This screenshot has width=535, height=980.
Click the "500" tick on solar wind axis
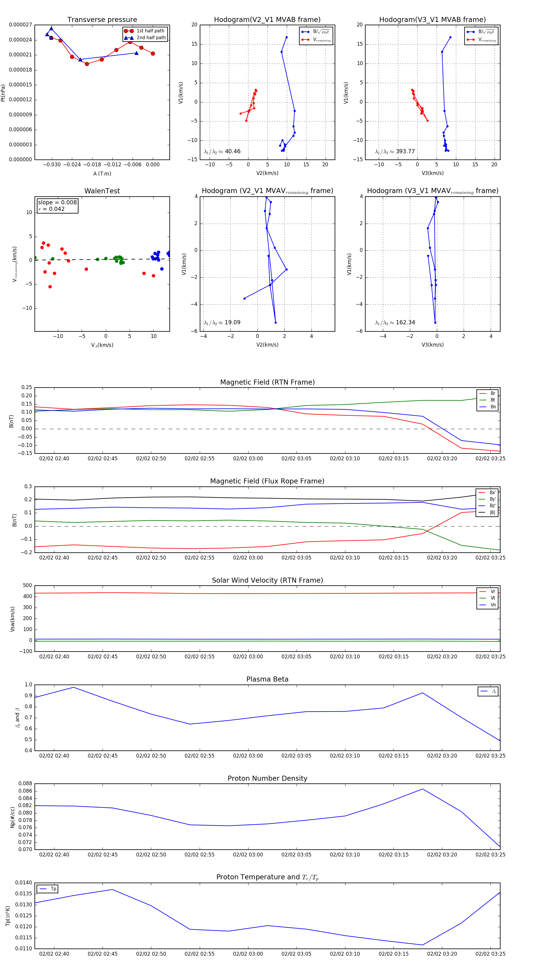[27, 586]
